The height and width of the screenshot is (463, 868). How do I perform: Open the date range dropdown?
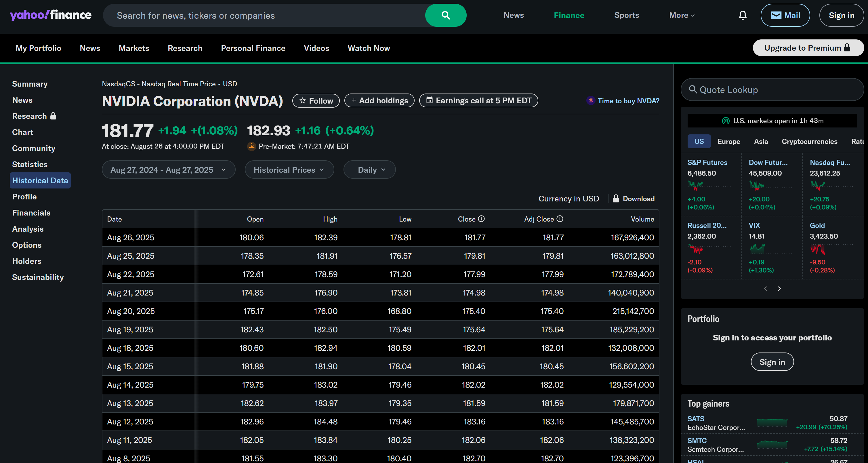(x=168, y=169)
